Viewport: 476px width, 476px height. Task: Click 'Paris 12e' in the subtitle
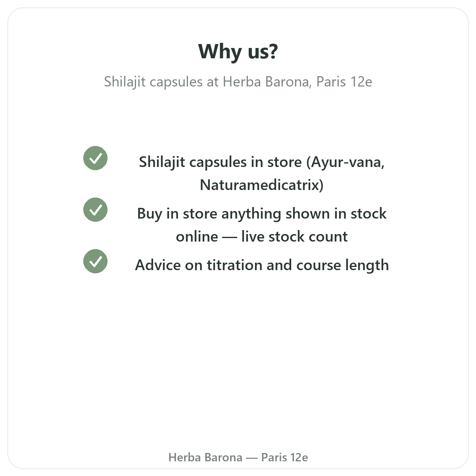344,82
